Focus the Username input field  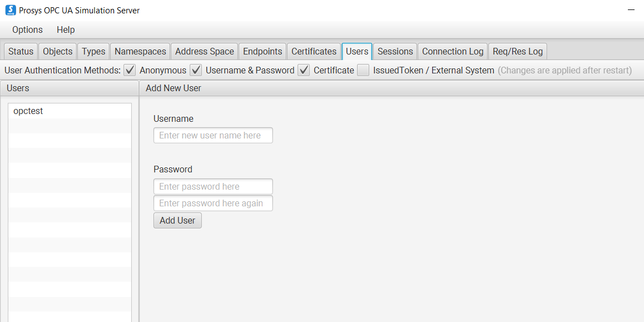pyautogui.click(x=213, y=136)
